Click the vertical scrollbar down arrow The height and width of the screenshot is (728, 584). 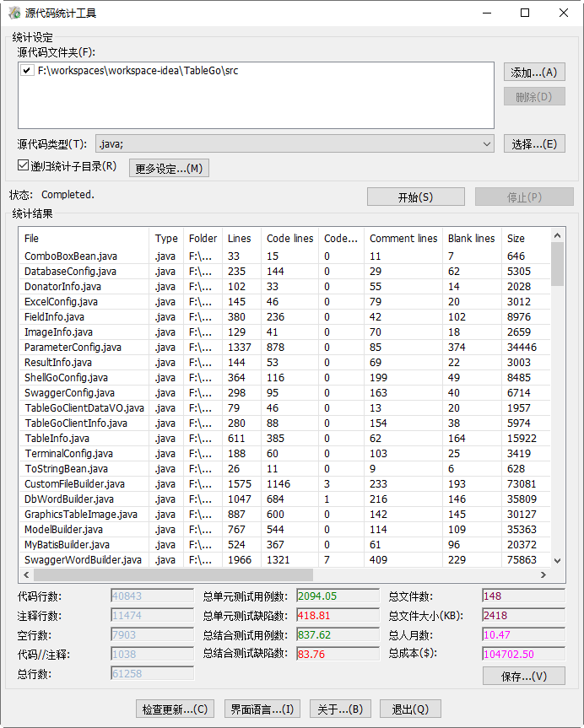tap(558, 561)
